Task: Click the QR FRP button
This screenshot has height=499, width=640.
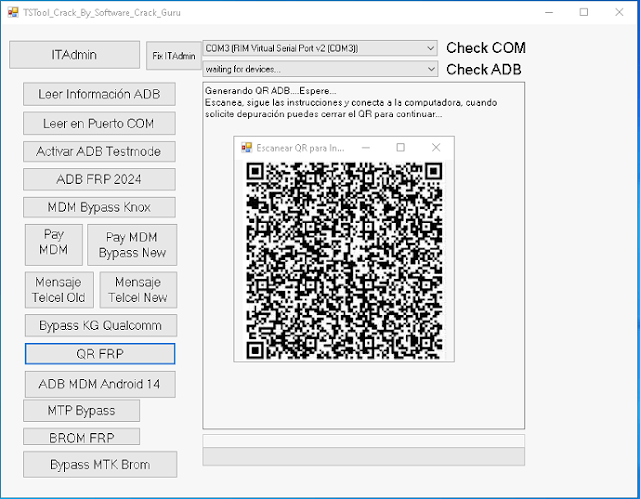Action: pos(100,354)
